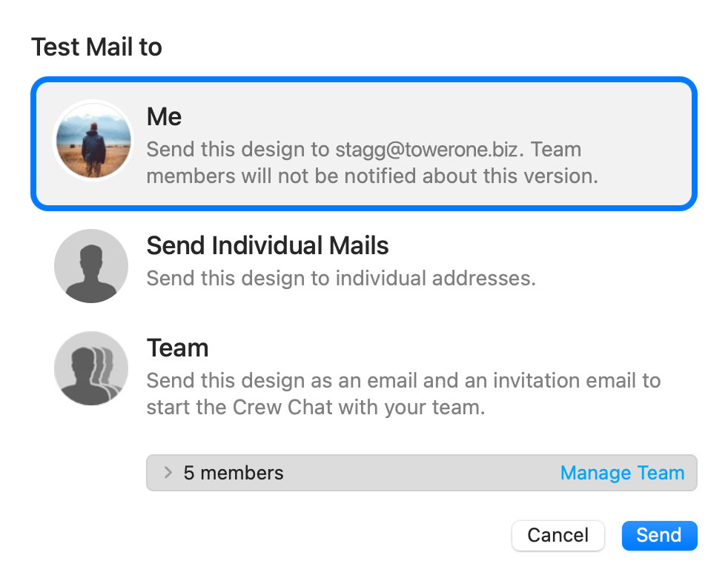Click the blue Send button
728x581 pixels.
tap(659, 536)
